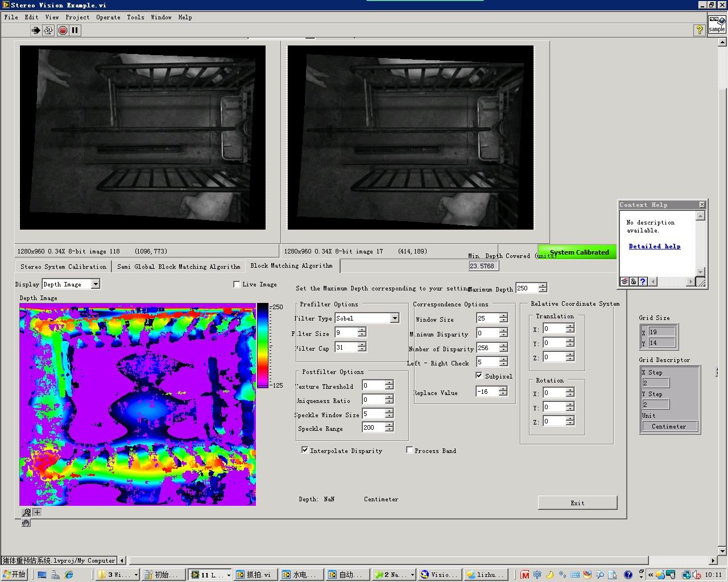Click the Translation X input field
This screenshot has height=582, width=728.
(x=554, y=329)
